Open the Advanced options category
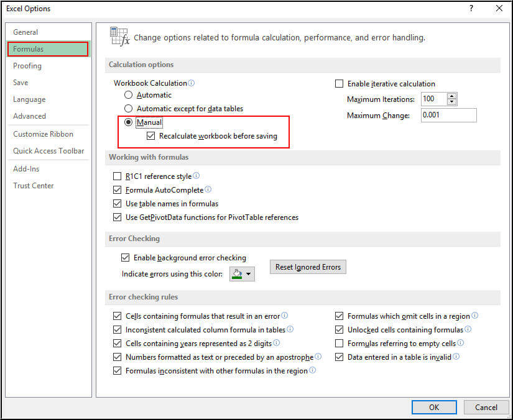Image resolution: width=513 pixels, height=420 pixels. tap(29, 116)
